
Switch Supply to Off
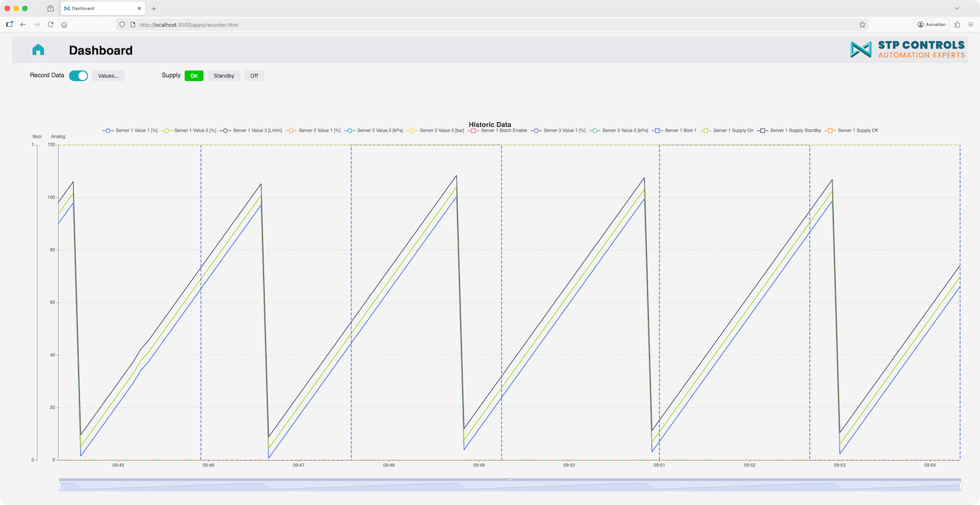[254, 76]
